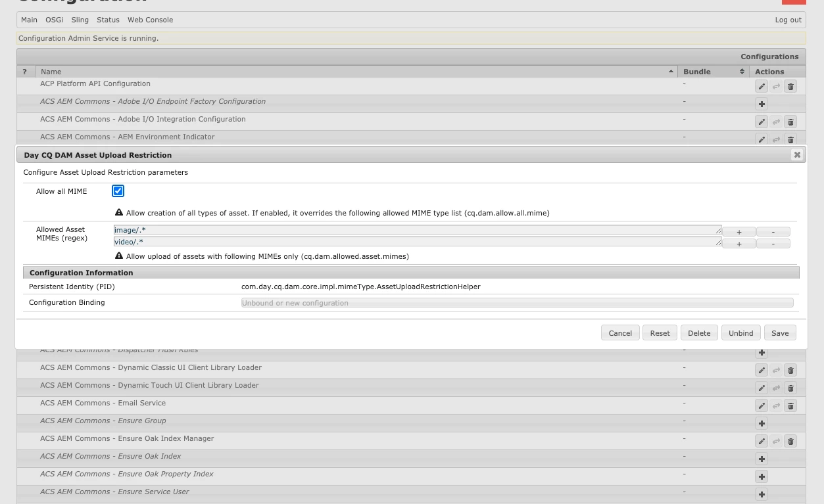824x504 pixels.
Task: Add new Adobe I/O Endpoint Factory Configuration
Action: (x=762, y=104)
